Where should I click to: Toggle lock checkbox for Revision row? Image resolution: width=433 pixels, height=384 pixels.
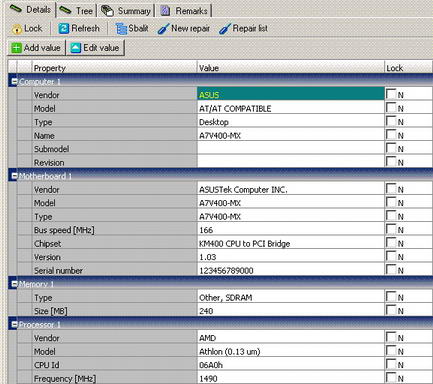point(391,162)
